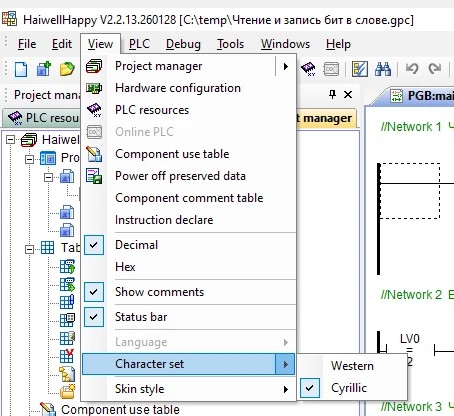Open the Tools menu
Image resolution: width=454 pixels, height=416 pixels.
[x=230, y=44]
